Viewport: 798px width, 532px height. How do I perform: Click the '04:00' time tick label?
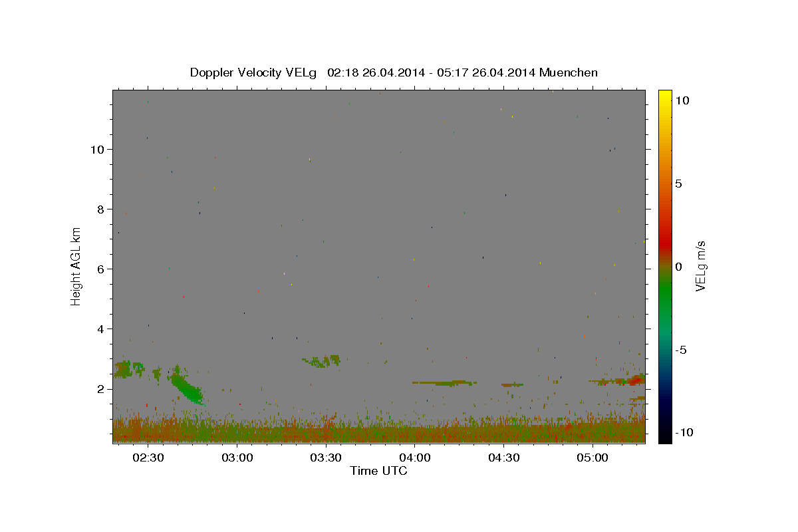click(414, 458)
